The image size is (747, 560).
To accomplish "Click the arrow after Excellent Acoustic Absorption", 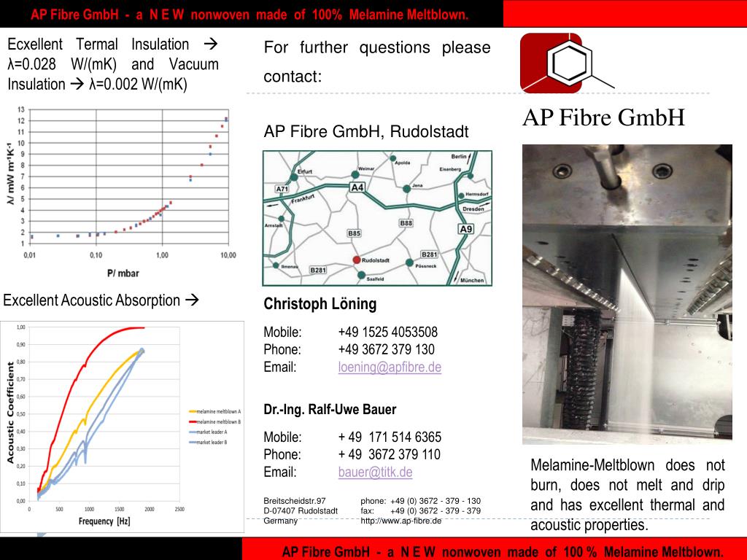I will coord(192,300).
